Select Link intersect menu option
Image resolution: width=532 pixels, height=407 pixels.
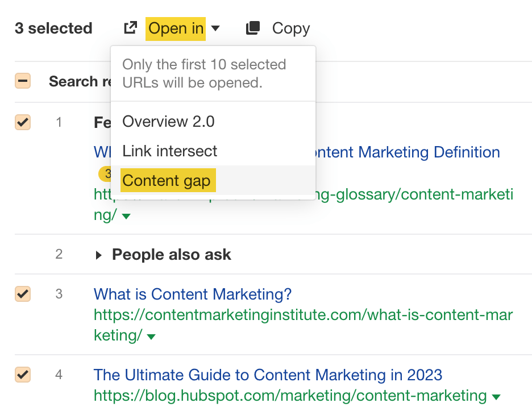169,151
